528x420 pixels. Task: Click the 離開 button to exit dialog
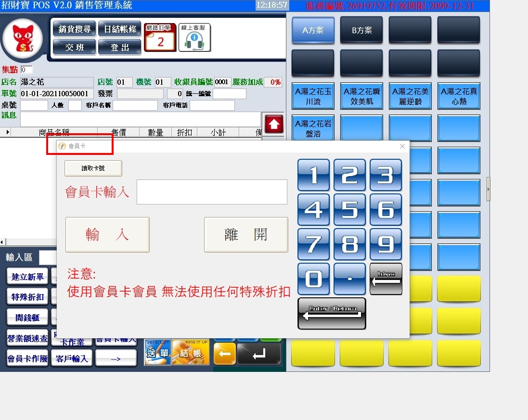click(x=246, y=235)
